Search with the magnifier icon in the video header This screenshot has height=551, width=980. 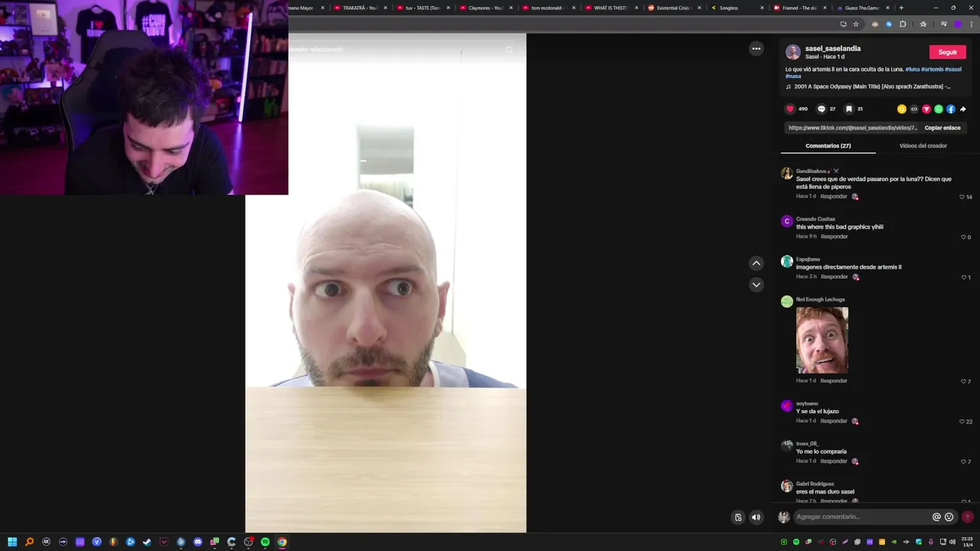tap(509, 50)
